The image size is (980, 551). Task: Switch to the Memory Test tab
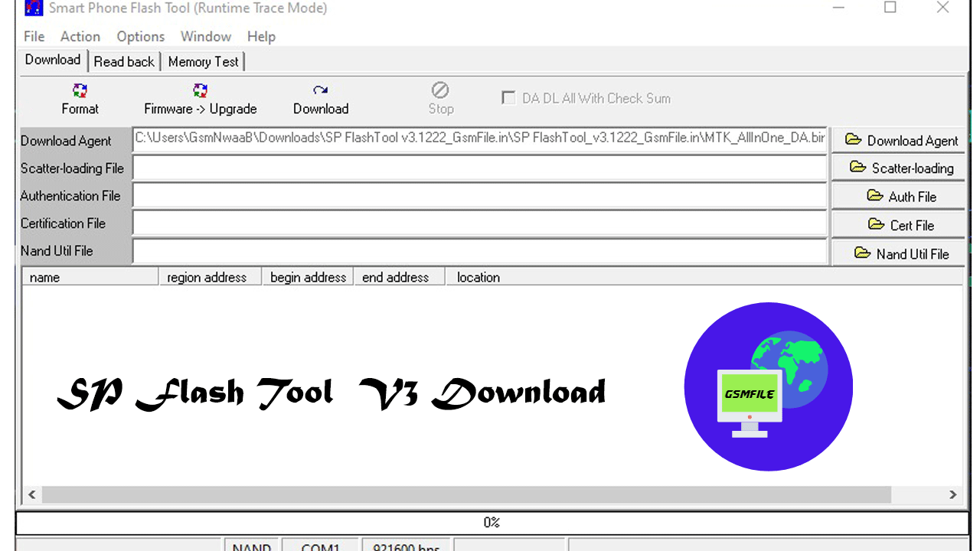point(203,62)
